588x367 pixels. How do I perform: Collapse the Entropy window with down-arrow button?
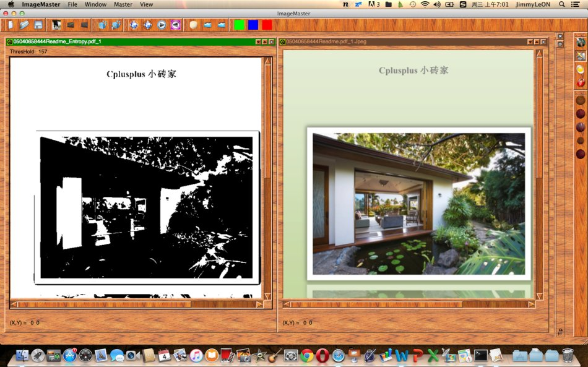pos(258,41)
